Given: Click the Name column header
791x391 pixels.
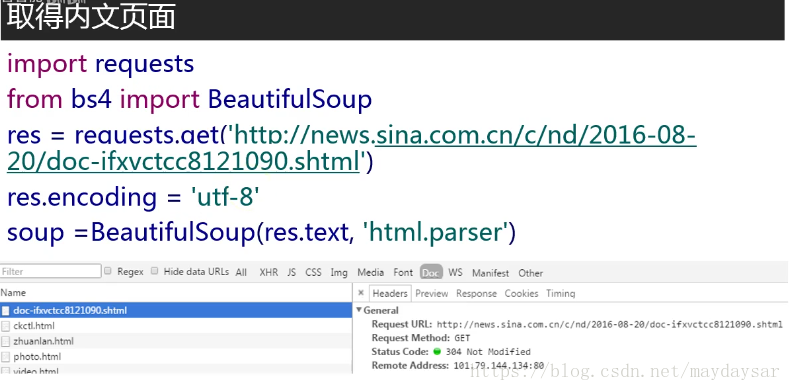Looking at the screenshot, I should (176, 293).
